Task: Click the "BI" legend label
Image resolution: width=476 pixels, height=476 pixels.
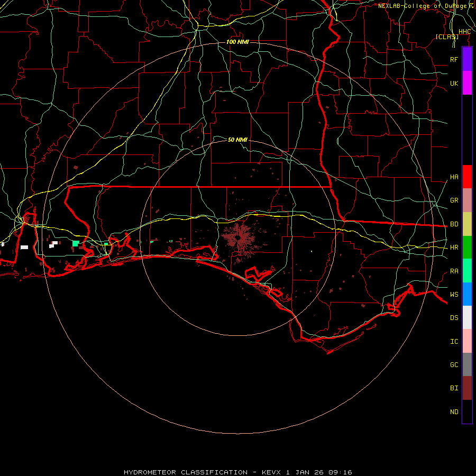Action: coord(454,388)
